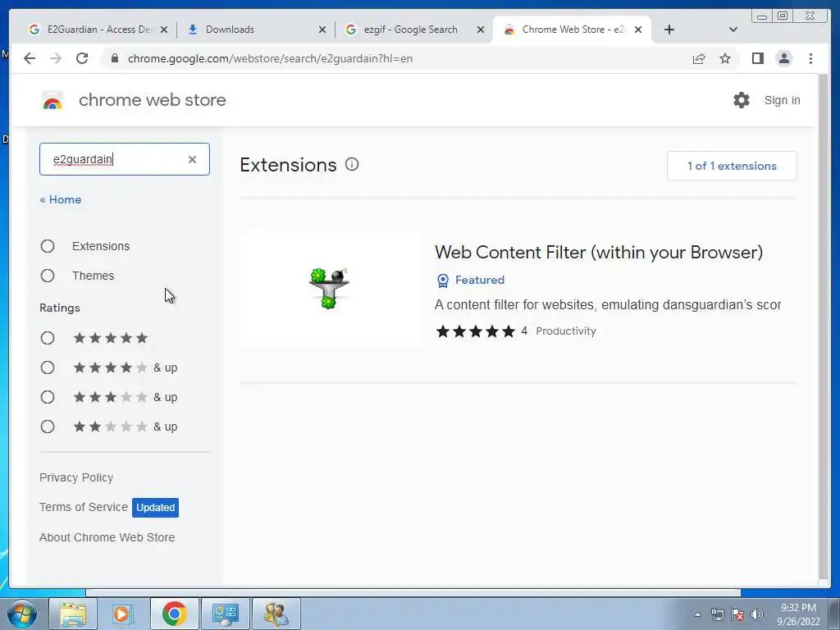This screenshot has width=840, height=630.
Task: Click the Sign in link
Action: pos(782,100)
